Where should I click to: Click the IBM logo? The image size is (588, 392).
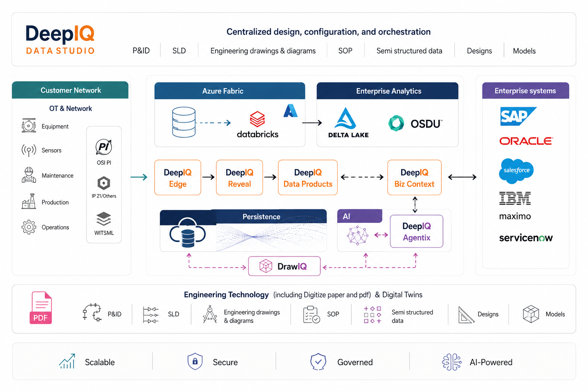[515, 198]
